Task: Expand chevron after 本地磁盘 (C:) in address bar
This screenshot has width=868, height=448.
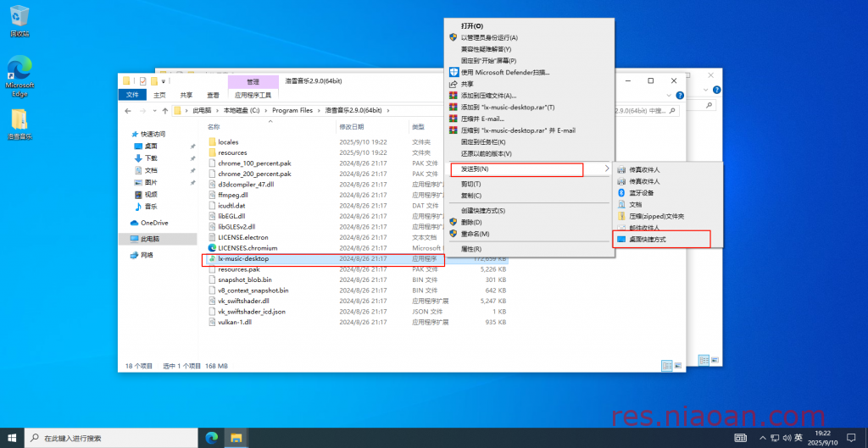Action: click(x=265, y=111)
